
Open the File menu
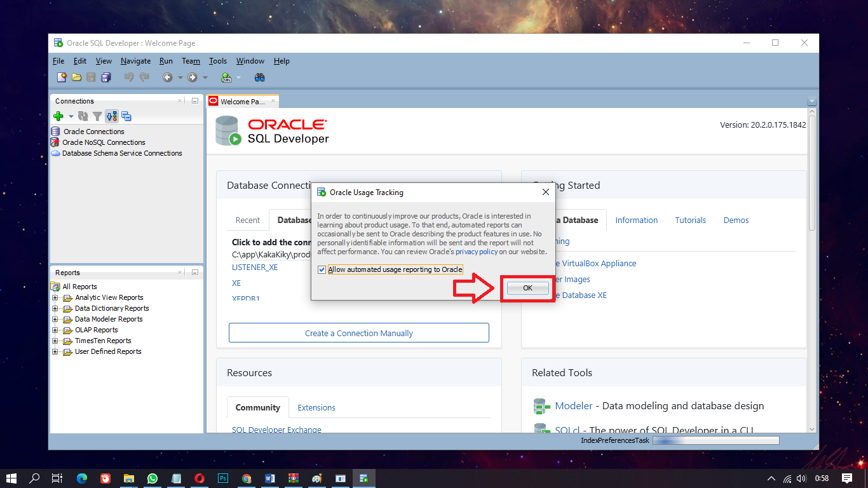click(58, 61)
